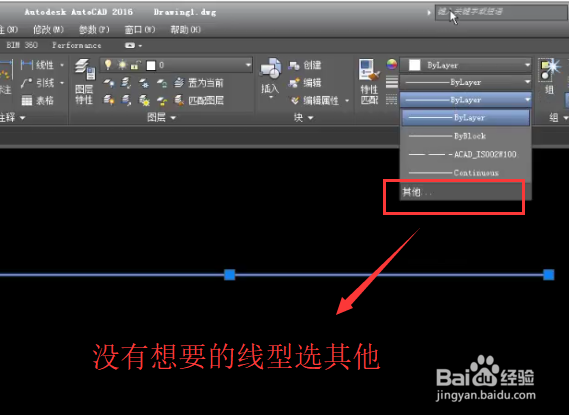Click the keyword search input field
The image size is (569, 415).
(501, 12)
